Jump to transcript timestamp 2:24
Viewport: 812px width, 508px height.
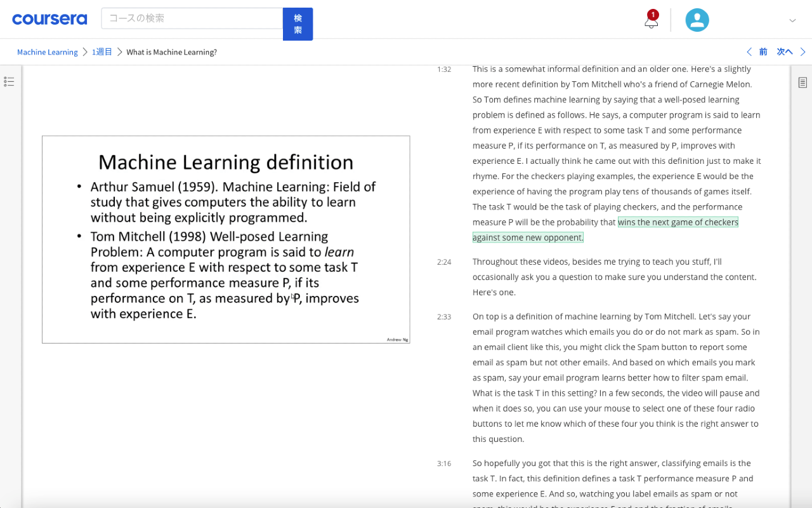444,262
